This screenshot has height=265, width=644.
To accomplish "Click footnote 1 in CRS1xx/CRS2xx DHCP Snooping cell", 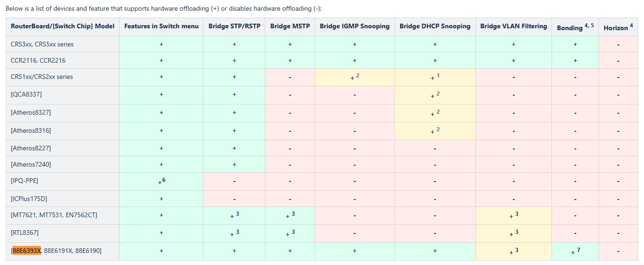I will (438, 76).
